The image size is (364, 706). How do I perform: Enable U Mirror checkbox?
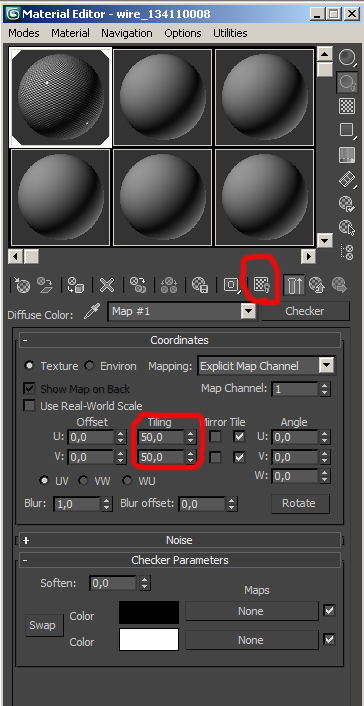pos(216,436)
